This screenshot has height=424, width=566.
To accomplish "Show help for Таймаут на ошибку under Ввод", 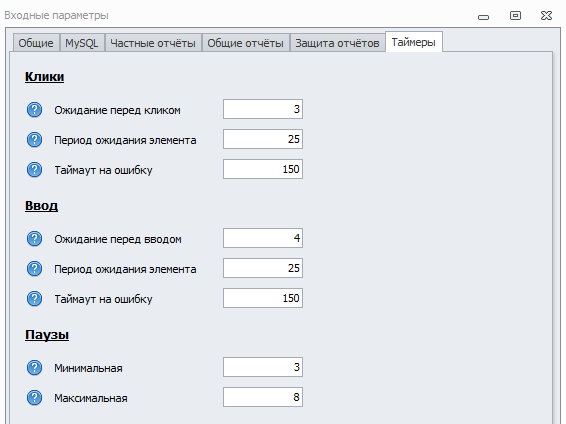I will pyautogui.click(x=34, y=298).
